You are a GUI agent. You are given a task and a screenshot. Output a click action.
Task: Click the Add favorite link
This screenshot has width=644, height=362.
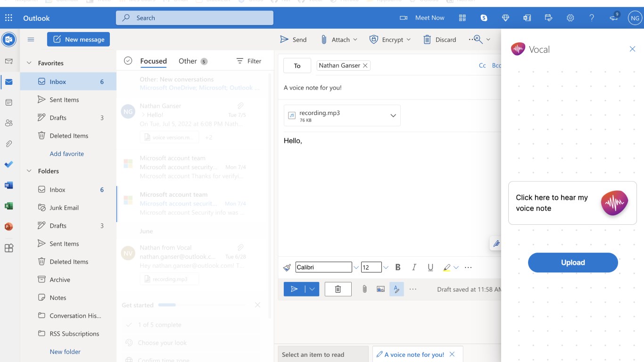(x=67, y=154)
